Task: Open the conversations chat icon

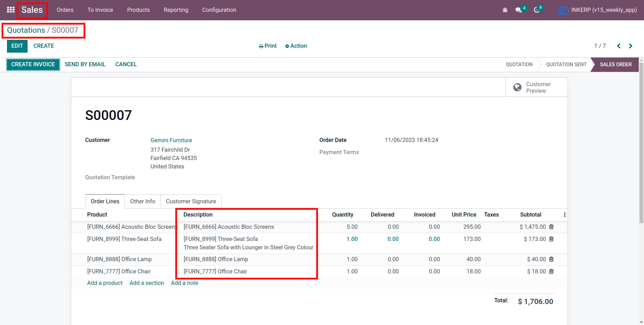Action: pyautogui.click(x=519, y=10)
